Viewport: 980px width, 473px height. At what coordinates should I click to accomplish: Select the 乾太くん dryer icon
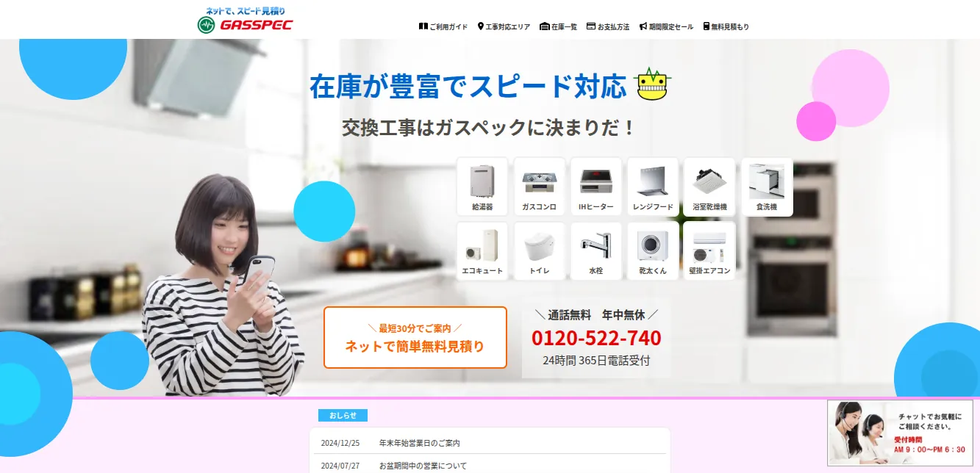(x=653, y=251)
